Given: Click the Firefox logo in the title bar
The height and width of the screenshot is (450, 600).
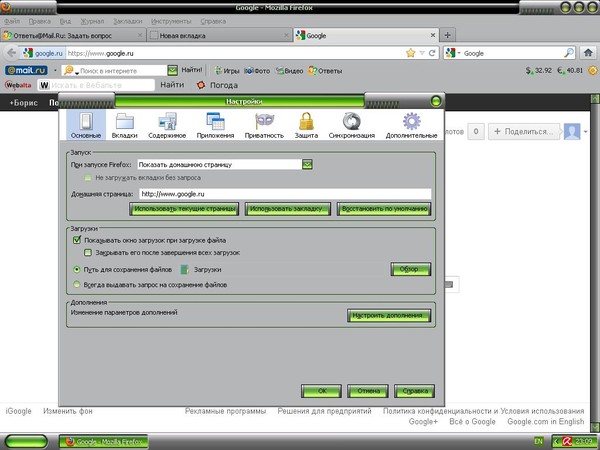Looking at the screenshot, I should tap(5, 7).
